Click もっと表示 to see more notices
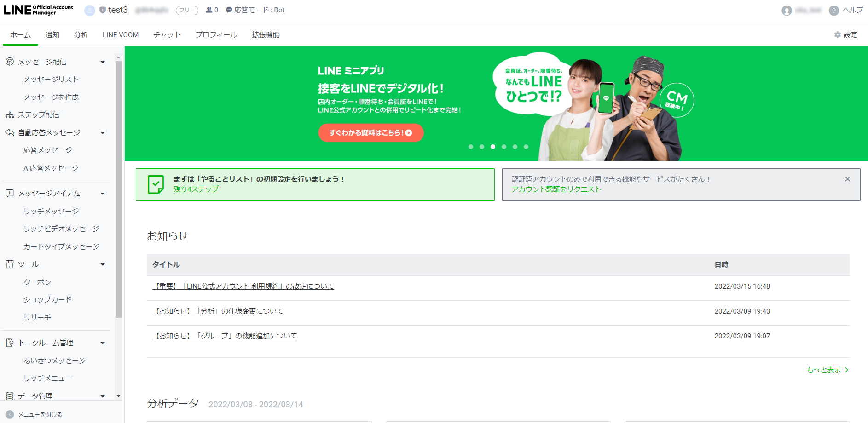The width and height of the screenshot is (868, 423). click(x=824, y=370)
